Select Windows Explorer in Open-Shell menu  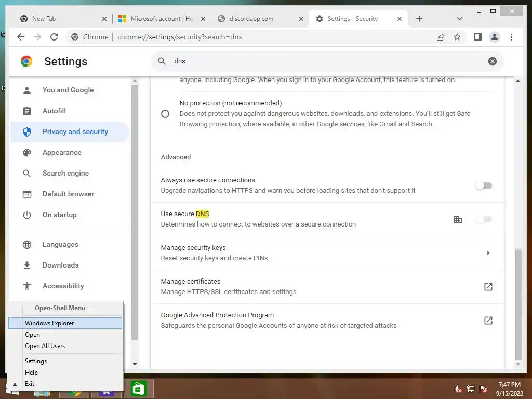pos(65,323)
